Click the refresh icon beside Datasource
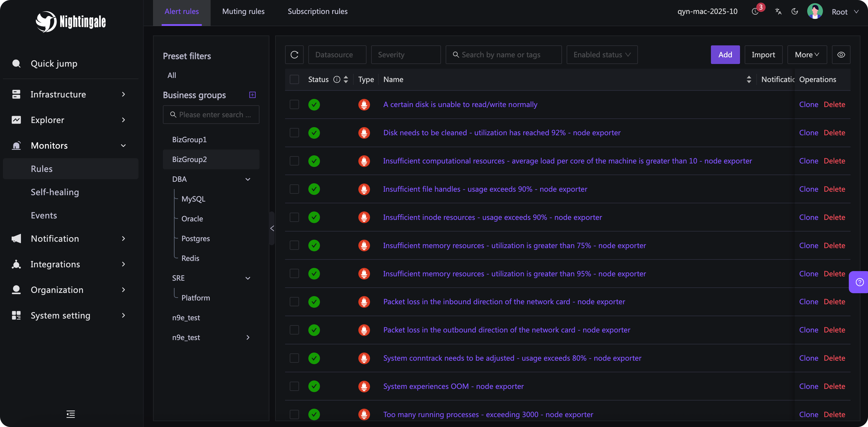 point(294,55)
